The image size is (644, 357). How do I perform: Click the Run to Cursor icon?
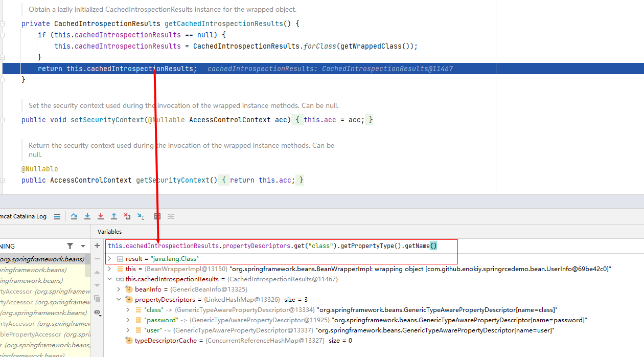point(141,216)
